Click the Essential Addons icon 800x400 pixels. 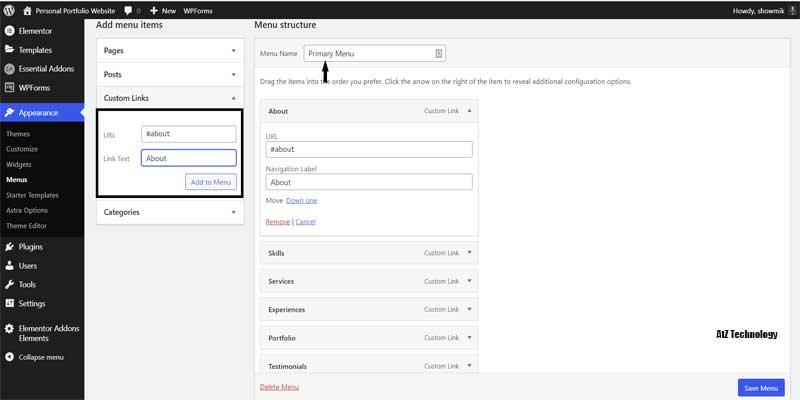(9, 69)
